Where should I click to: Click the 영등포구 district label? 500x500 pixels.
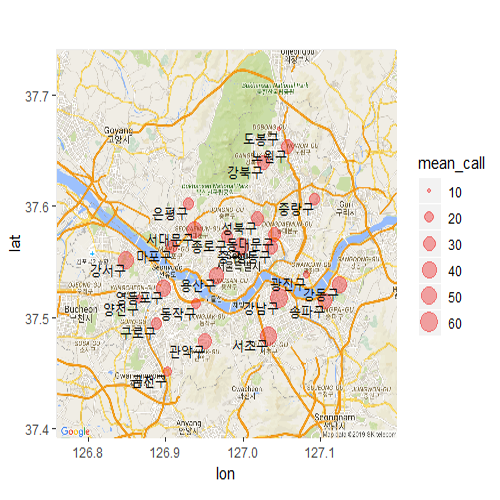(139, 297)
